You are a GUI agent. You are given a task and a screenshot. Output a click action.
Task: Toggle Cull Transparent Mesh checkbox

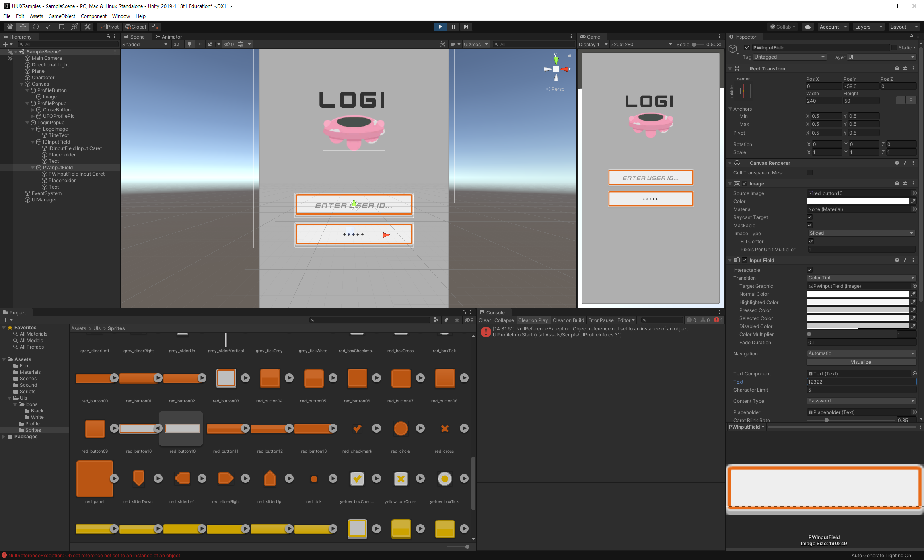(810, 172)
